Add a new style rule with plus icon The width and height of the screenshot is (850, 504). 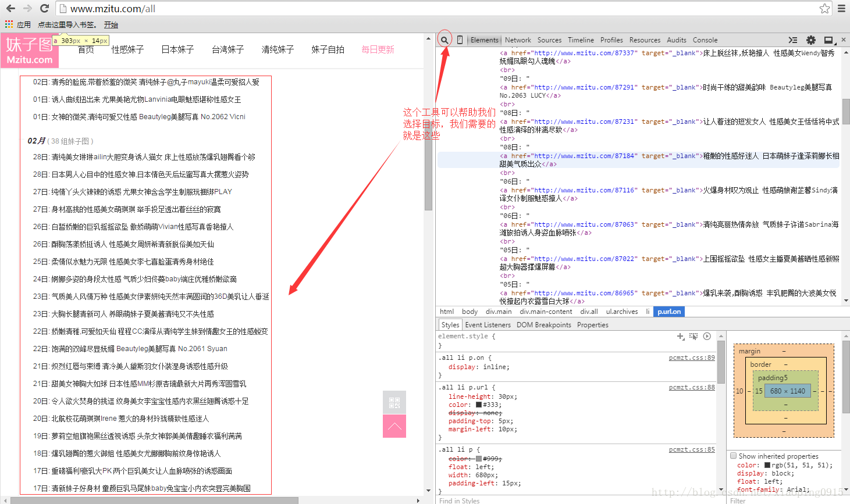click(x=681, y=336)
